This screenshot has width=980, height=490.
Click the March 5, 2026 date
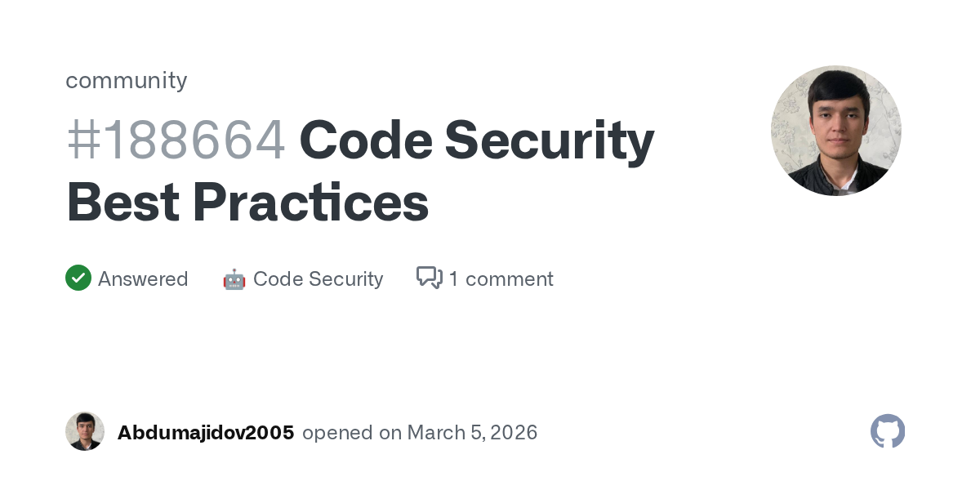coord(472,433)
